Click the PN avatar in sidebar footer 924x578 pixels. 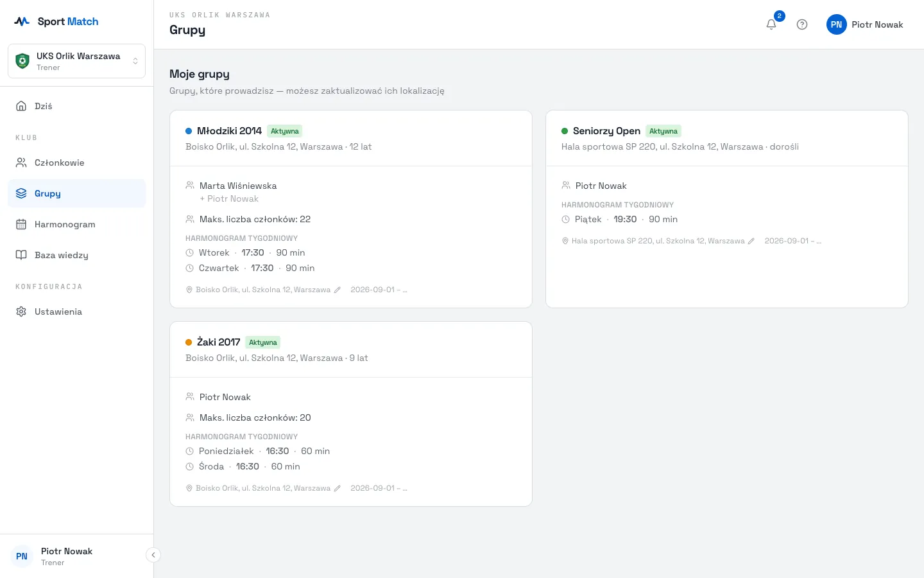click(22, 556)
